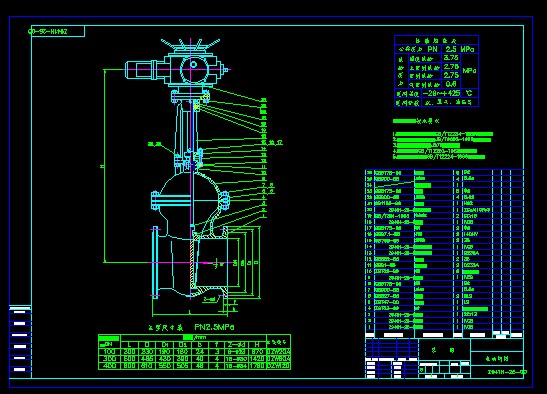Image resolution: width=547 pixels, height=394 pixels.
Task: Click the L column header in the dimension table
Action: pos(130,344)
